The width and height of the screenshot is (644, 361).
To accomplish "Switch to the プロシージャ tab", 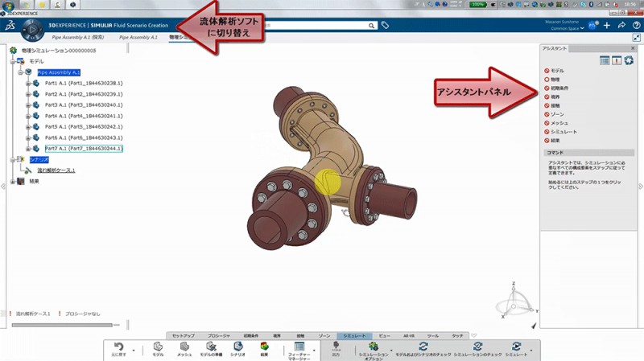I will 218,335.
